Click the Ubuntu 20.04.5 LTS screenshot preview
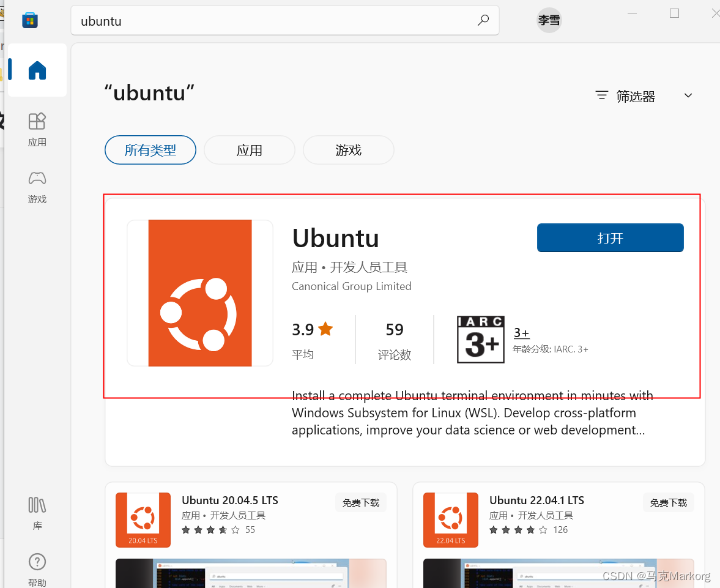 [x=251, y=573]
